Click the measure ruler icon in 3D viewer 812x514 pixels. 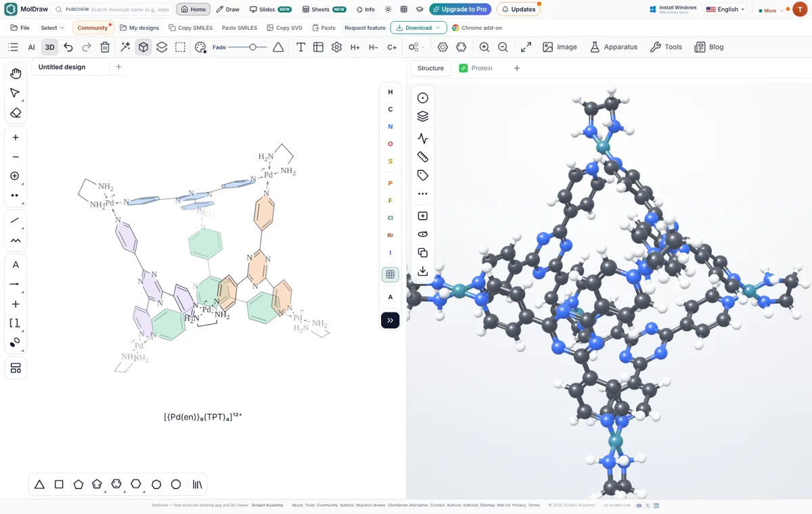pos(423,157)
